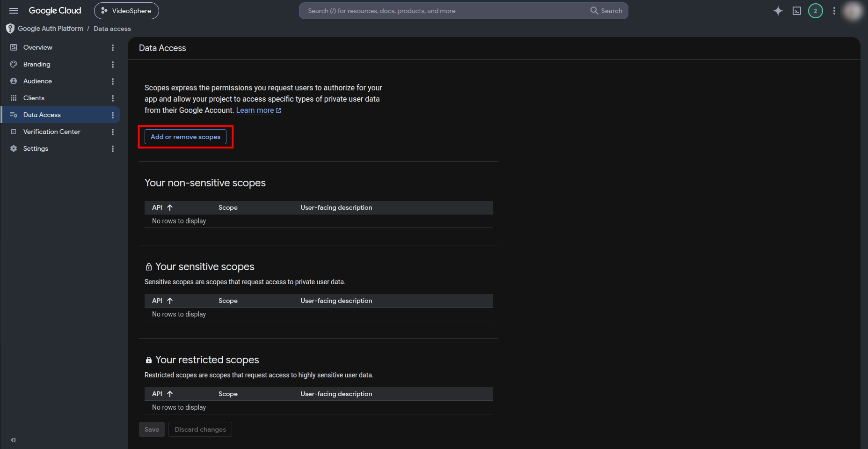This screenshot has width=868, height=449.
Task: Click Scope header in sensitive scopes table
Action: [228, 301]
